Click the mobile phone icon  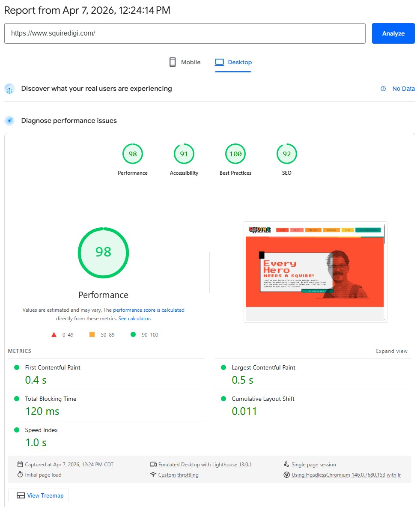coord(173,62)
